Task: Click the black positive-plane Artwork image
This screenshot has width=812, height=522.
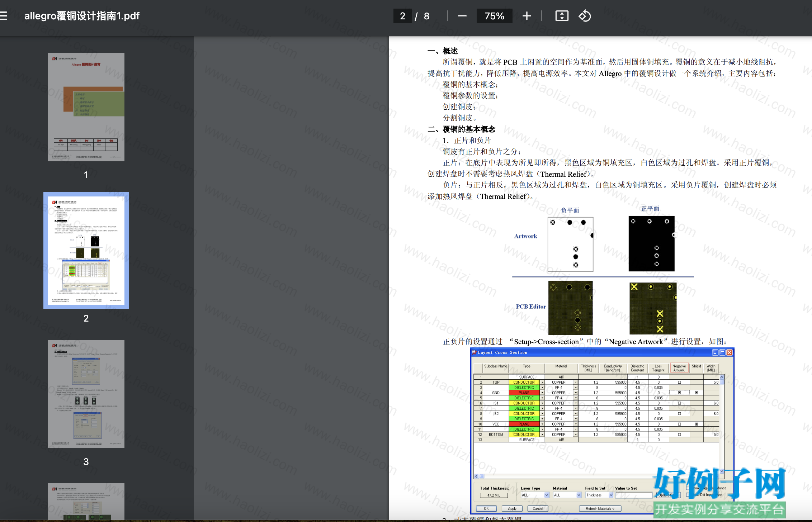Action: pos(652,244)
